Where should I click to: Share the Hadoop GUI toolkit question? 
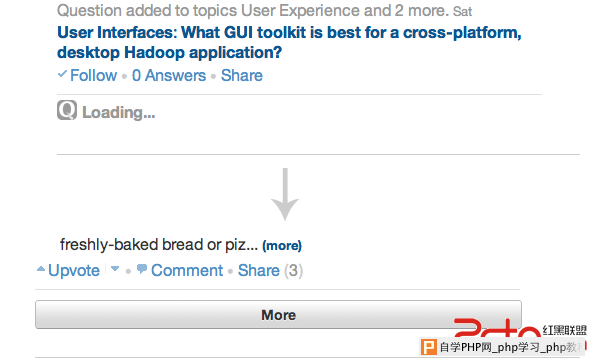242,75
